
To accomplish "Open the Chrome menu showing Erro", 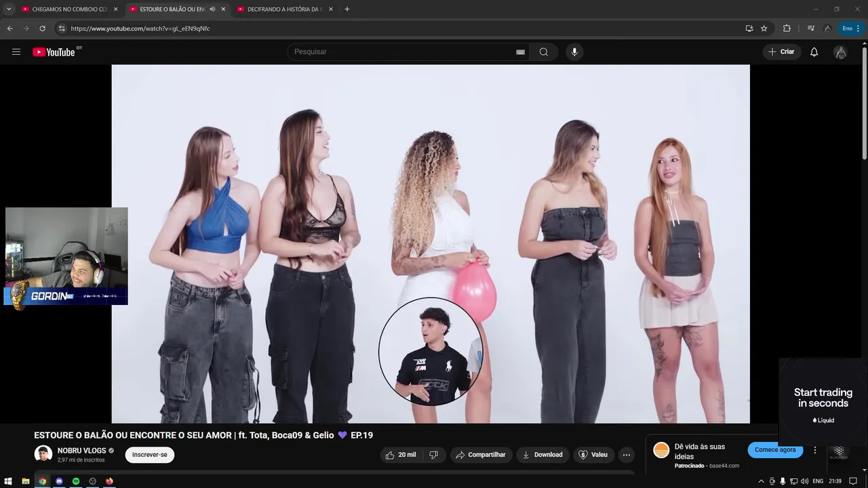I will 851,28.
